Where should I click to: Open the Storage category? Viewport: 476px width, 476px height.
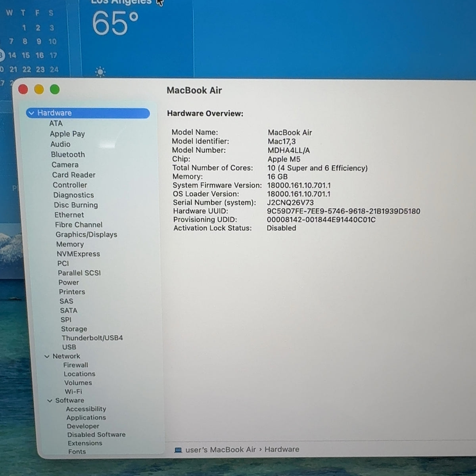coord(74,329)
